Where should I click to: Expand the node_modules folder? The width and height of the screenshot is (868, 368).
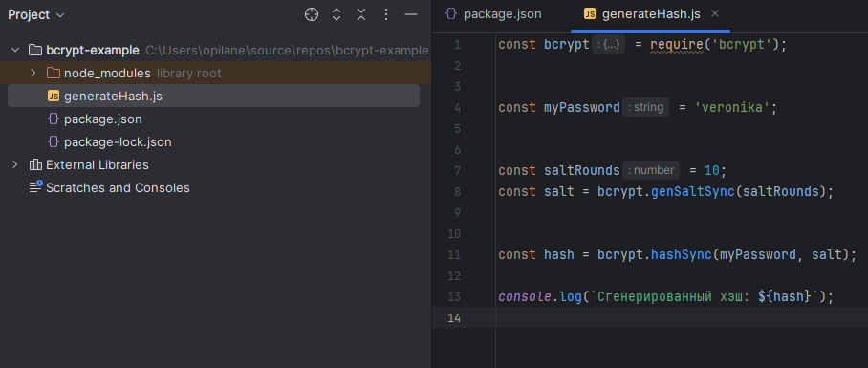(33, 73)
